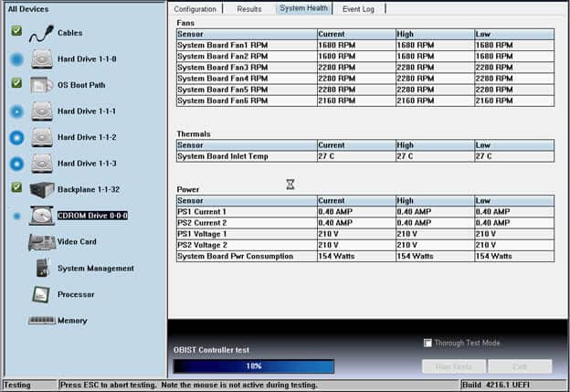This screenshot has width=570, height=392.
Task: Select the Hard Drive 1-1-0 icon
Action: [42, 59]
